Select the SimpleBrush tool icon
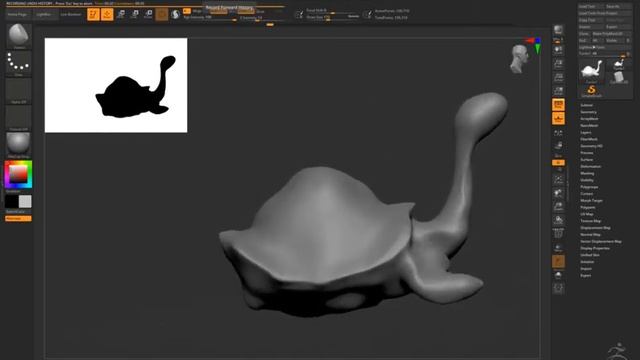The width and height of the screenshot is (640, 360). 591,91
